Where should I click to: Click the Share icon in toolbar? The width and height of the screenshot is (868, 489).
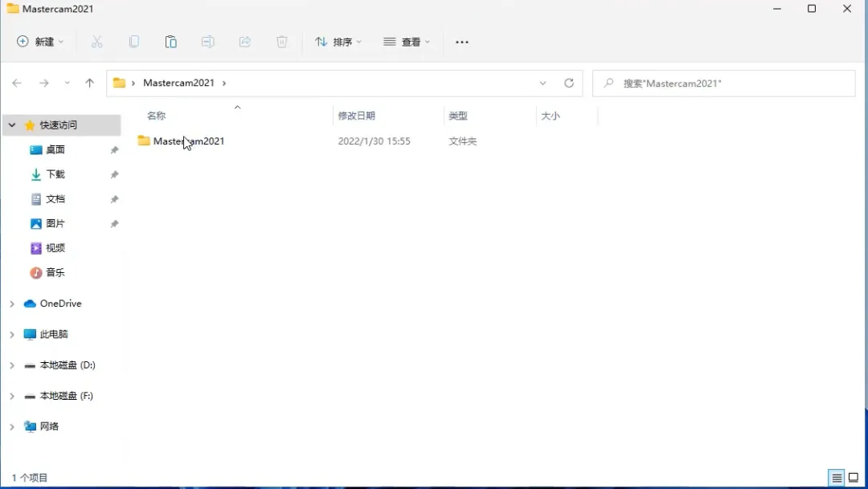tap(244, 42)
